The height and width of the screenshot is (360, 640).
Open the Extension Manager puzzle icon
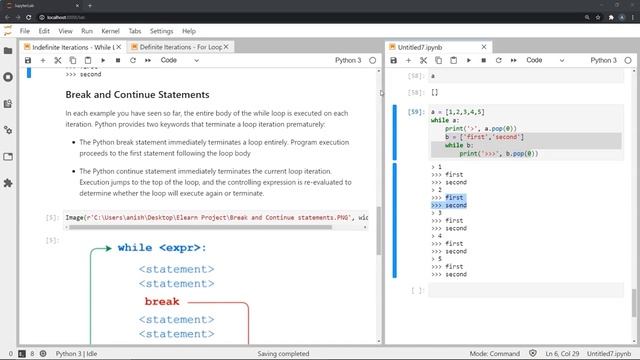(8, 183)
